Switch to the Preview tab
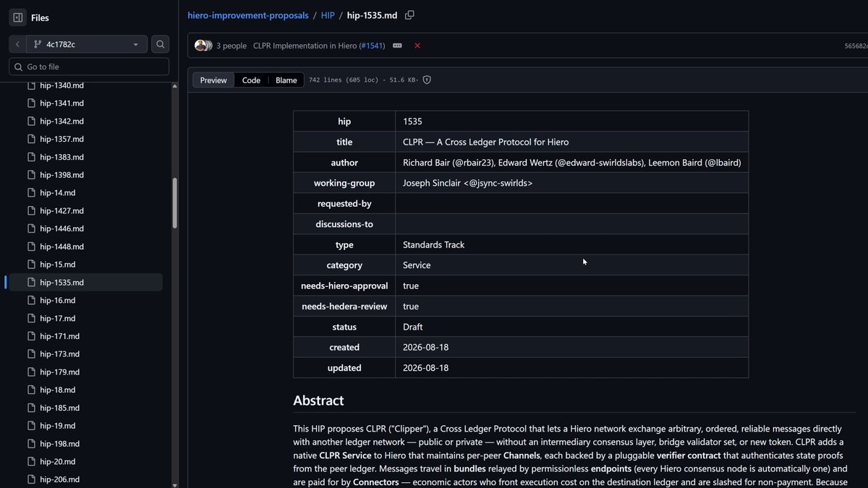The height and width of the screenshot is (488, 868). point(213,80)
